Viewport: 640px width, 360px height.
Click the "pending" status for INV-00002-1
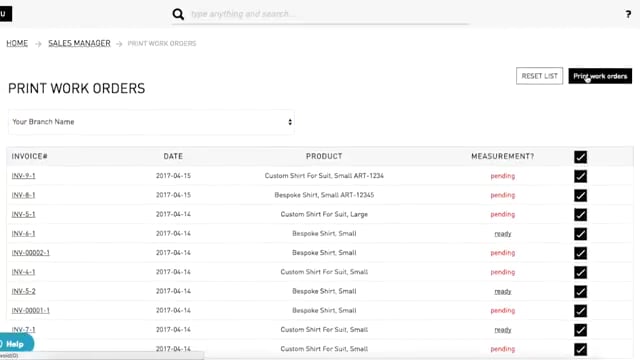502,253
